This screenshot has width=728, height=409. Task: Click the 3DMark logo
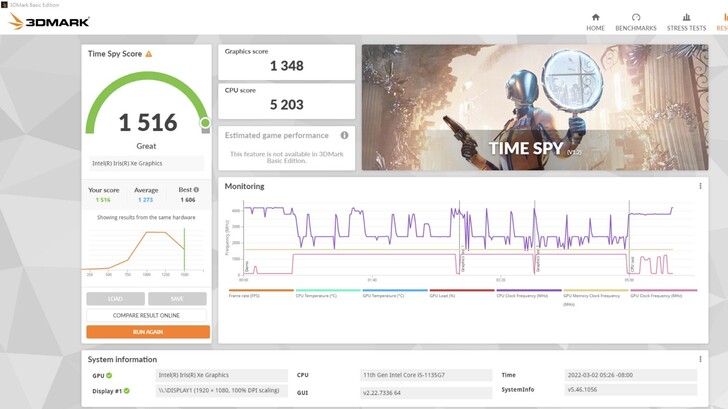(49, 21)
